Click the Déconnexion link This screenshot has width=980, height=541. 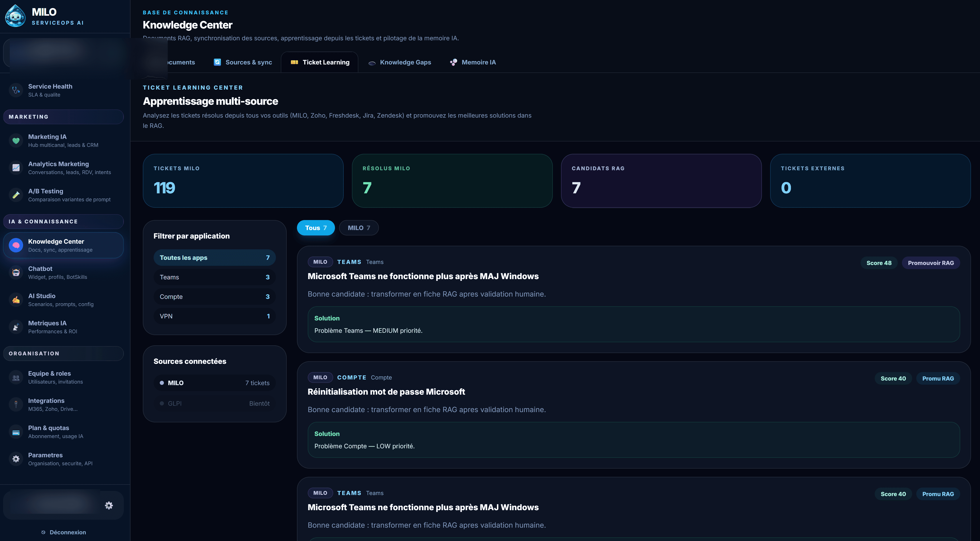[x=63, y=532]
